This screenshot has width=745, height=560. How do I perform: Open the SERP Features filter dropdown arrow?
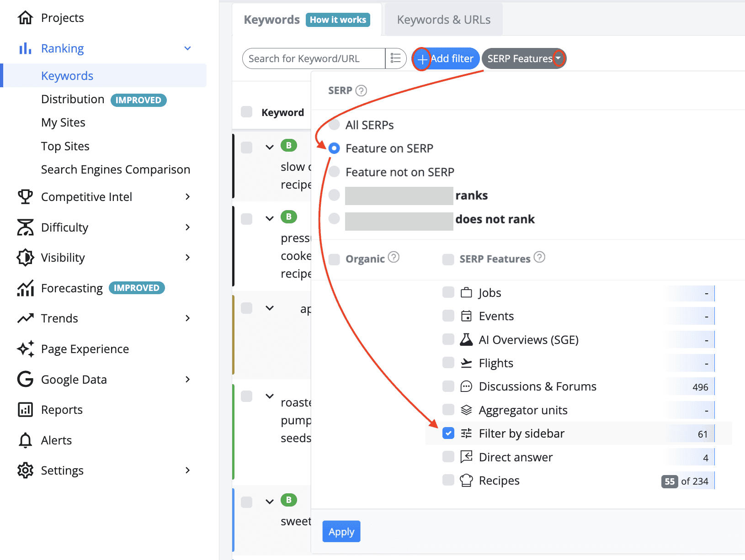pyautogui.click(x=559, y=58)
